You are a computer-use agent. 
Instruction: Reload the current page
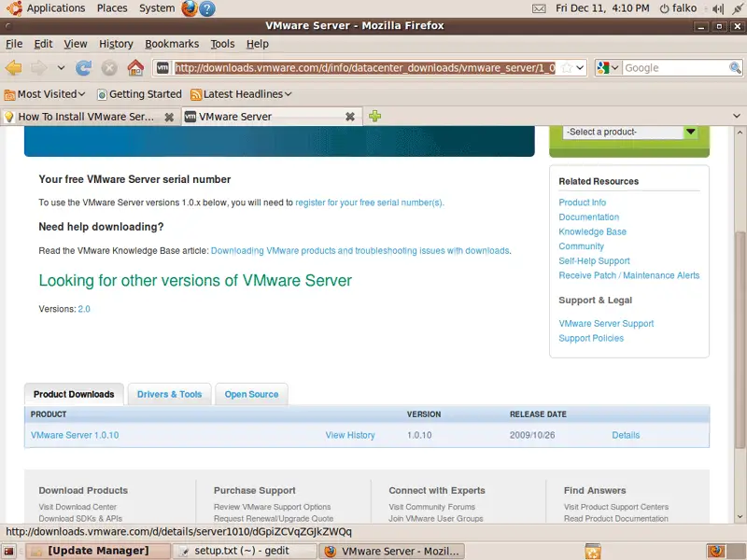pos(83,68)
